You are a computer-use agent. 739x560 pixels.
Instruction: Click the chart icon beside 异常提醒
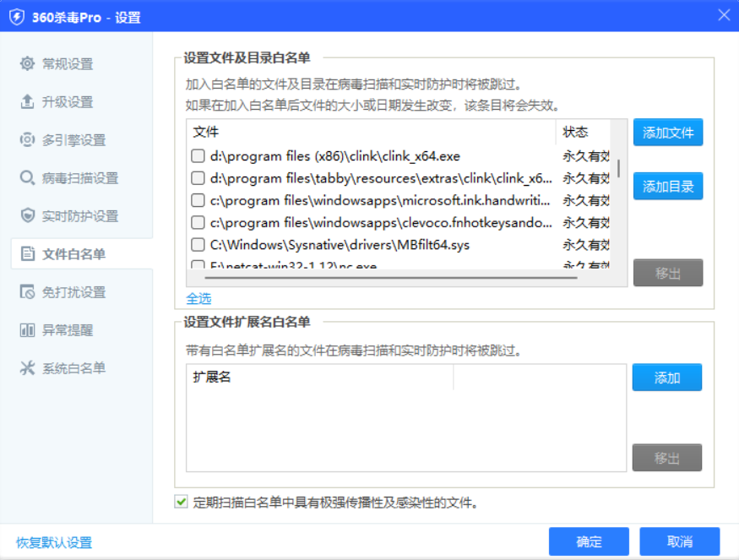pos(27,330)
